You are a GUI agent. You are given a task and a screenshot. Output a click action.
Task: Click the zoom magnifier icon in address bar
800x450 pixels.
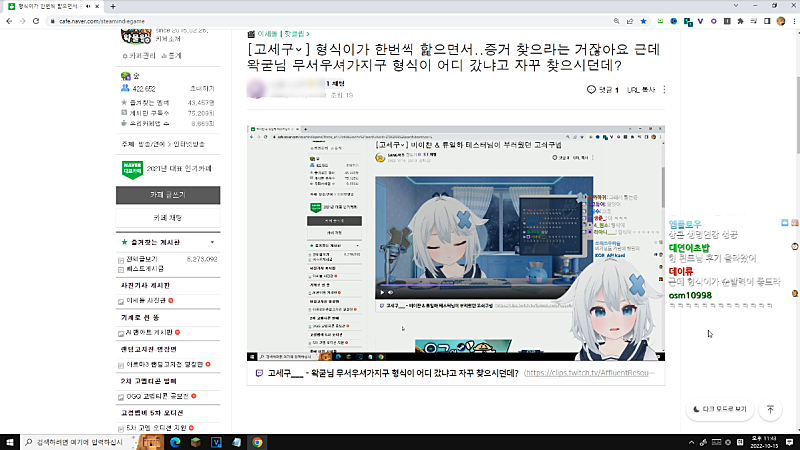coord(616,21)
